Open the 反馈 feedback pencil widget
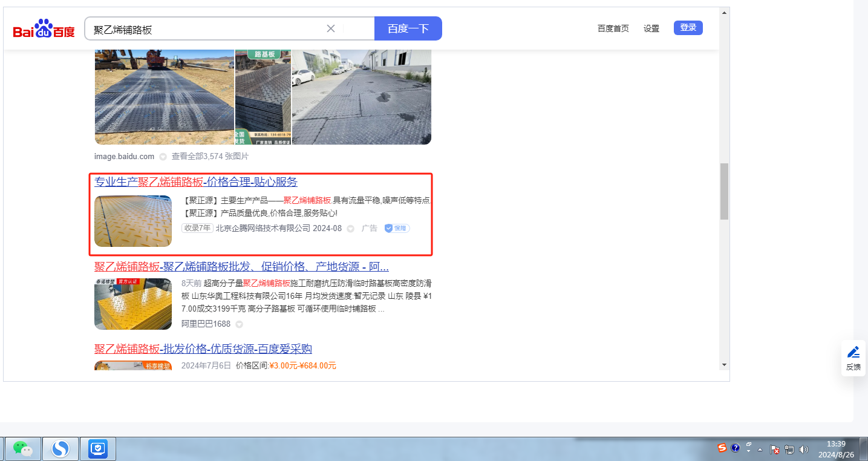868x461 pixels. (x=853, y=358)
